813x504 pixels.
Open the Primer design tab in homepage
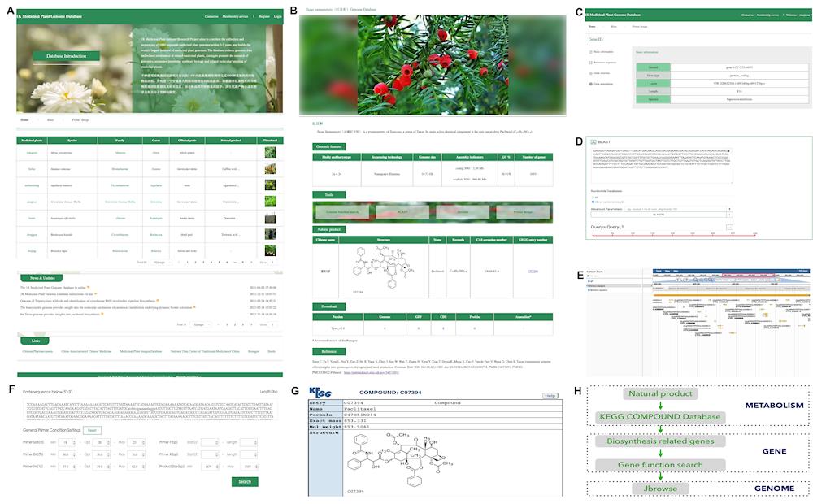point(79,119)
